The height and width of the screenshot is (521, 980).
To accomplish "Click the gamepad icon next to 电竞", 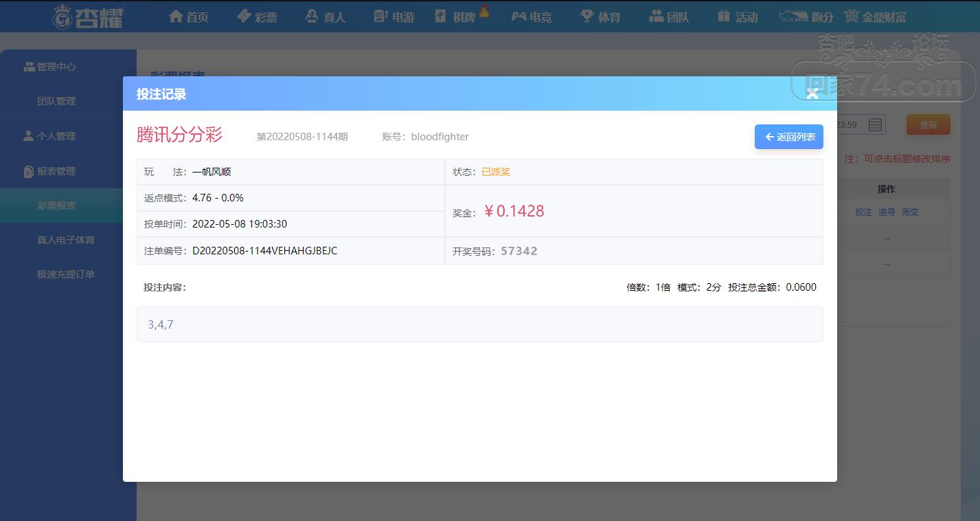I will coord(519,16).
